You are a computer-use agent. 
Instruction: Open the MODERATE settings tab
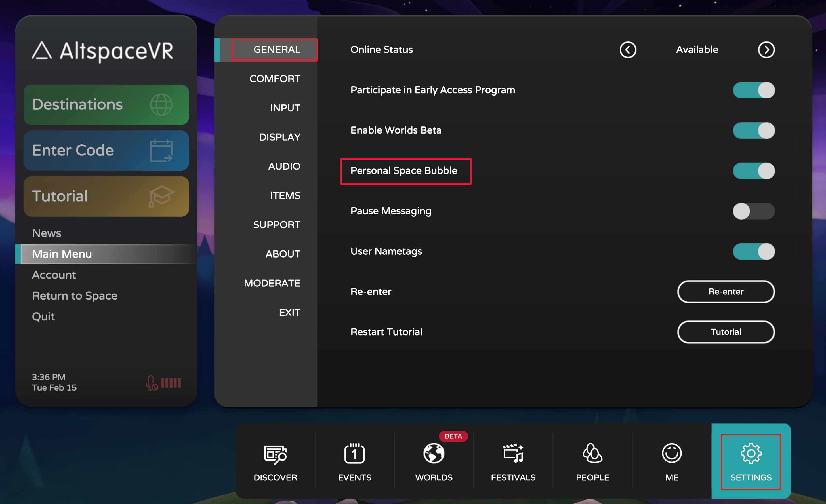tap(272, 283)
